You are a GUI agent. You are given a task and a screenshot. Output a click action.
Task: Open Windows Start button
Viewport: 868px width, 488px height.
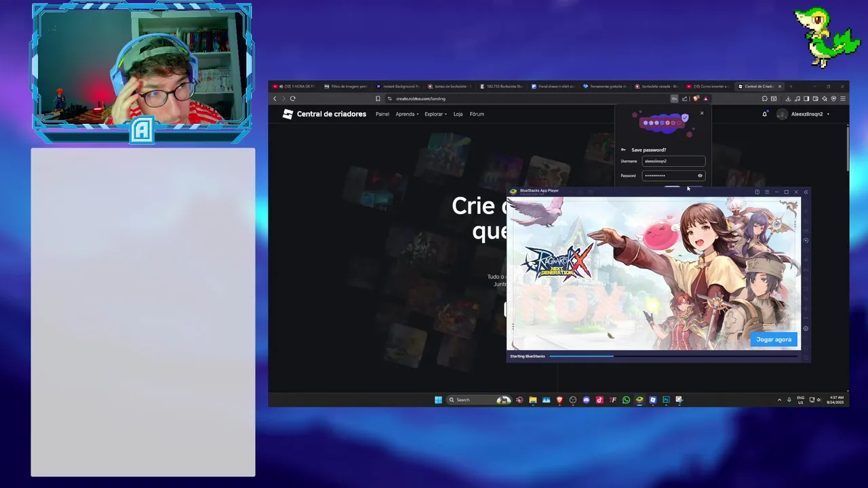(x=438, y=400)
